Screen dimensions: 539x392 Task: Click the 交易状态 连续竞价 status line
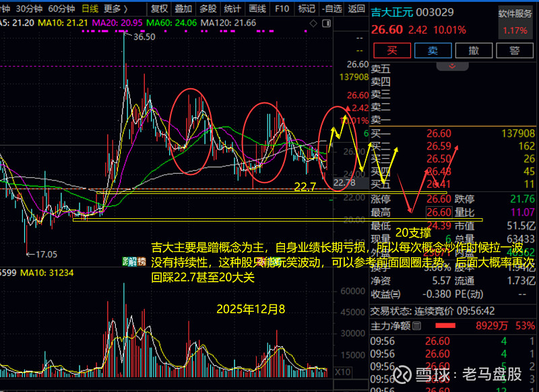433,311
